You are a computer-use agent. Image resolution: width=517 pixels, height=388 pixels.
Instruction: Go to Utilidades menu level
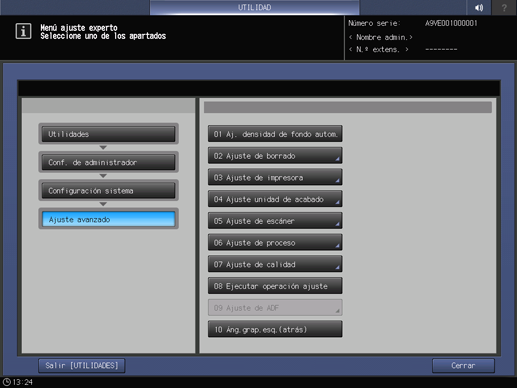[x=108, y=134]
